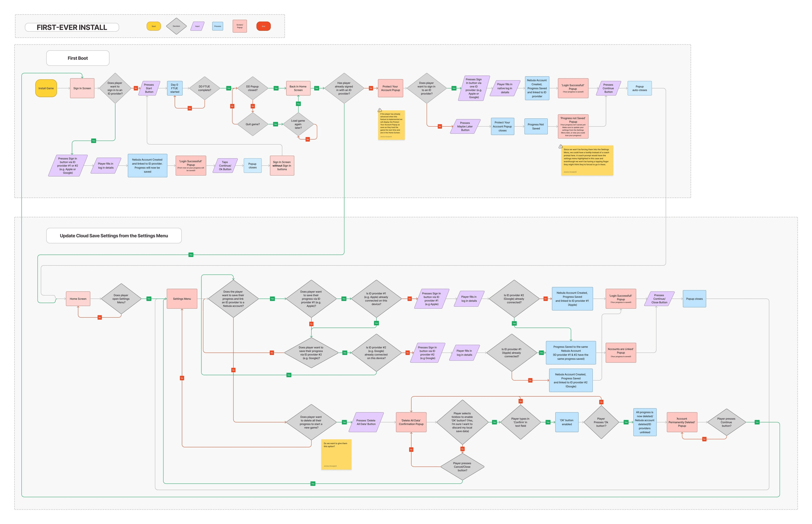Click Player Presses 'Ok button? diamond
The image size is (812, 524).
coord(601,422)
